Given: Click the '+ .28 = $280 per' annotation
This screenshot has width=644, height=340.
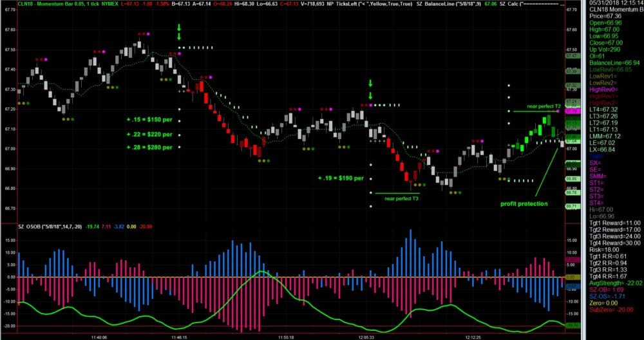Looking at the screenshot, I should pos(149,147).
